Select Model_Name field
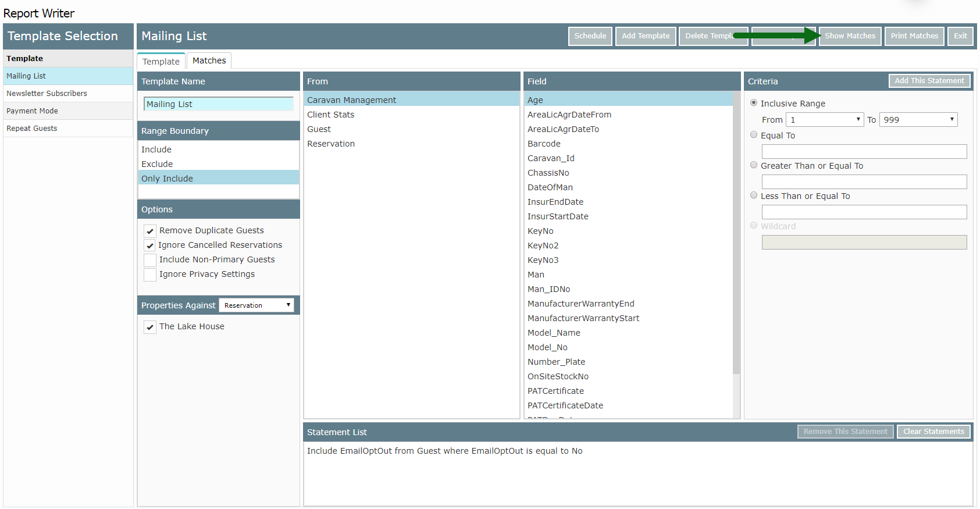This screenshot has width=980, height=509. point(628,333)
